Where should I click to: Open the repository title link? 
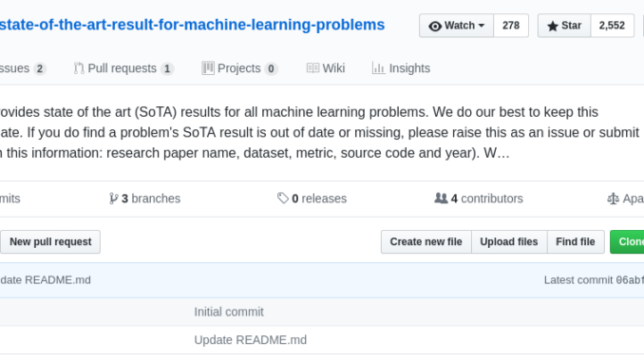(x=192, y=25)
